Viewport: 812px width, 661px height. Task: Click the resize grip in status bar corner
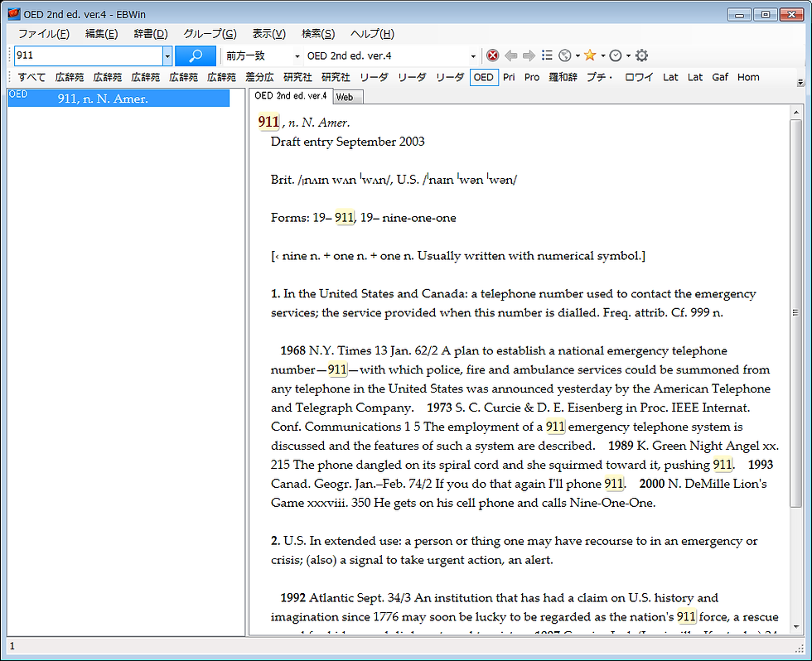pyautogui.click(x=800, y=648)
